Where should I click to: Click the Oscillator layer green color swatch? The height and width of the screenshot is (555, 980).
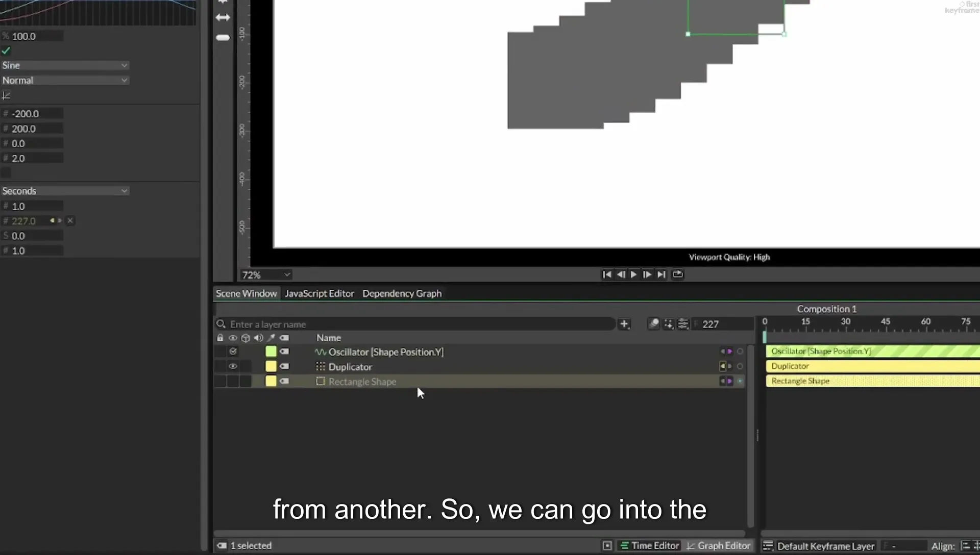coord(271,351)
